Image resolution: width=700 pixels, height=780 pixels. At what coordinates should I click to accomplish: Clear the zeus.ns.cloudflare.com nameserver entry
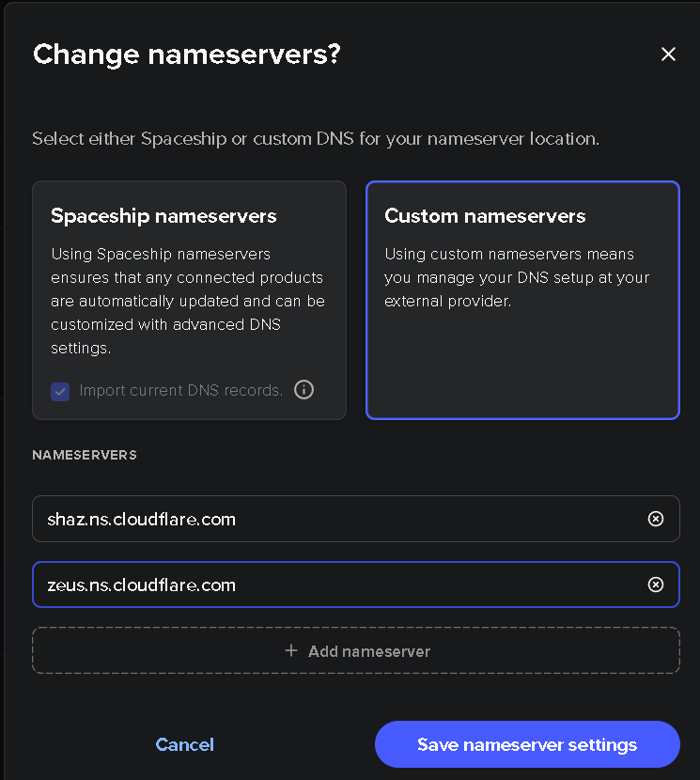pos(655,585)
